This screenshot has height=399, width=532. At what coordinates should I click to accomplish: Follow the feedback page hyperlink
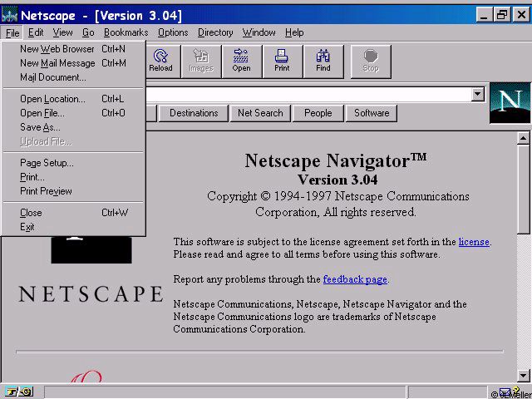point(355,279)
